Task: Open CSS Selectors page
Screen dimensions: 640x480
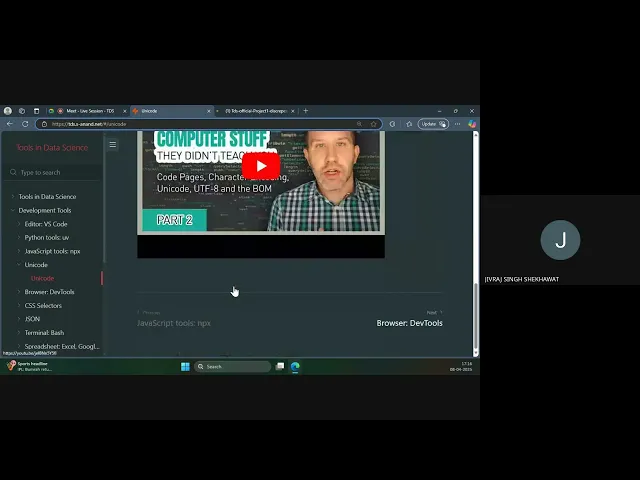Action: click(43, 305)
